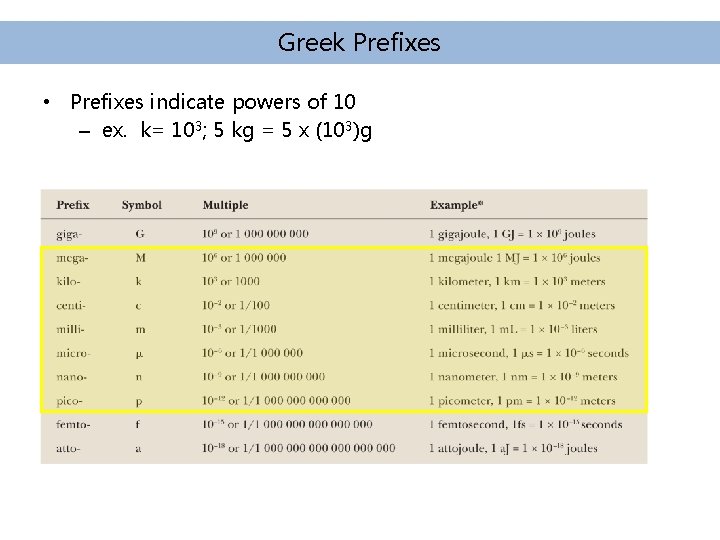
Task: Click the symbol 'k' in kilo row
Action: [138, 281]
